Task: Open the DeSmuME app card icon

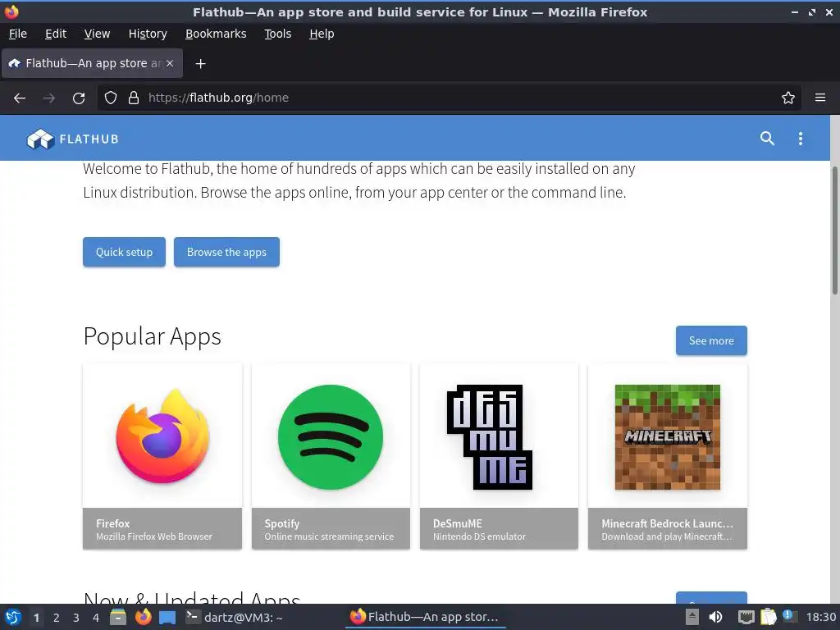Action: pos(490,436)
